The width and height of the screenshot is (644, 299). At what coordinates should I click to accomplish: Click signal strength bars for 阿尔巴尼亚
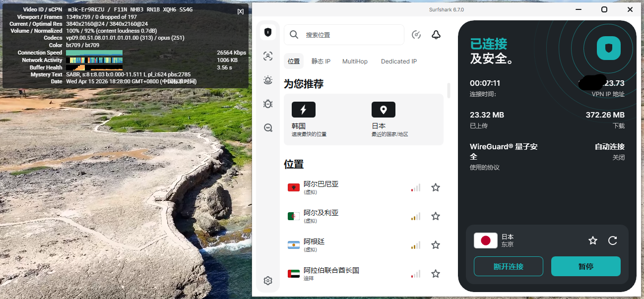tap(416, 187)
